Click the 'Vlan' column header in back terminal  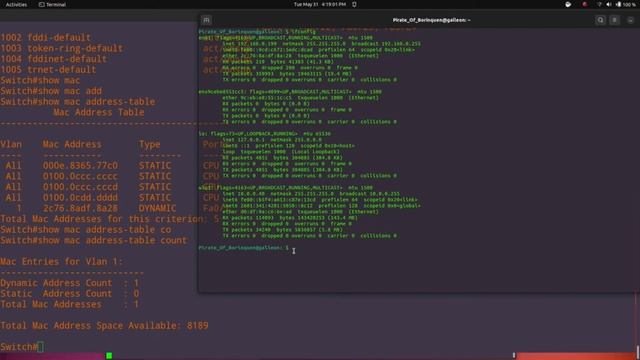(11, 144)
